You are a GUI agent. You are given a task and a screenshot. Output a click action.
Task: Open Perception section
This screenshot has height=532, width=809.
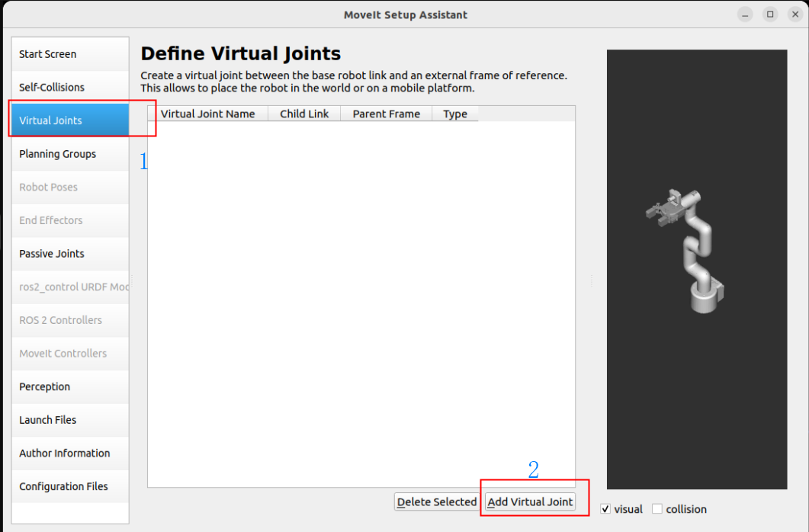[70, 386]
